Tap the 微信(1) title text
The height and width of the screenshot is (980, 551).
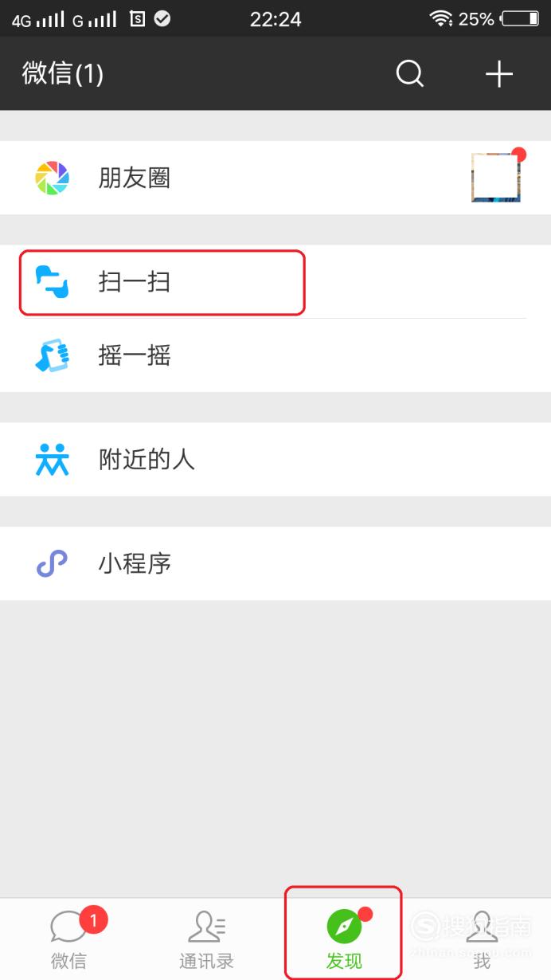[x=63, y=74]
